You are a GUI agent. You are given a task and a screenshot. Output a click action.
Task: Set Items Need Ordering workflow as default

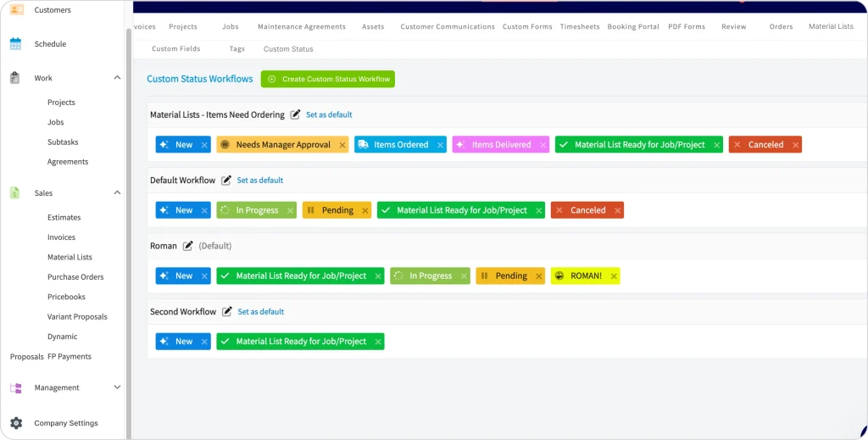coord(329,115)
